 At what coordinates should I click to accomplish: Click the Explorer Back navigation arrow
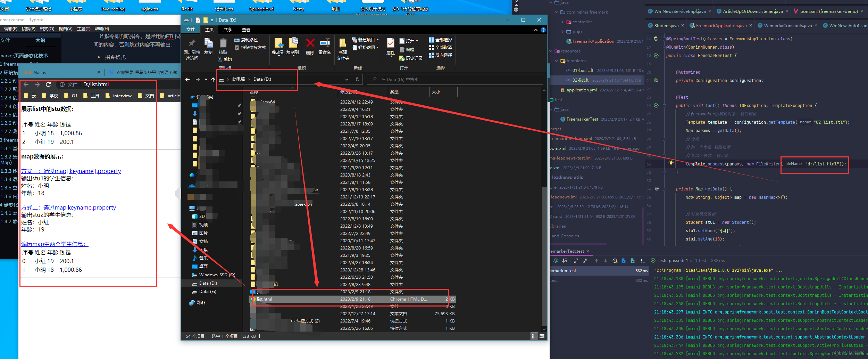click(x=187, y=80)
